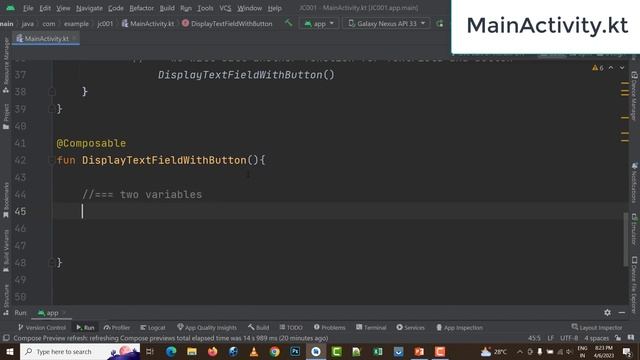Image resolution: width=640 pixels, height=360 pixels.
Task: Toggle the read-only lock icon in status bar
Action: tap(618, 338)
